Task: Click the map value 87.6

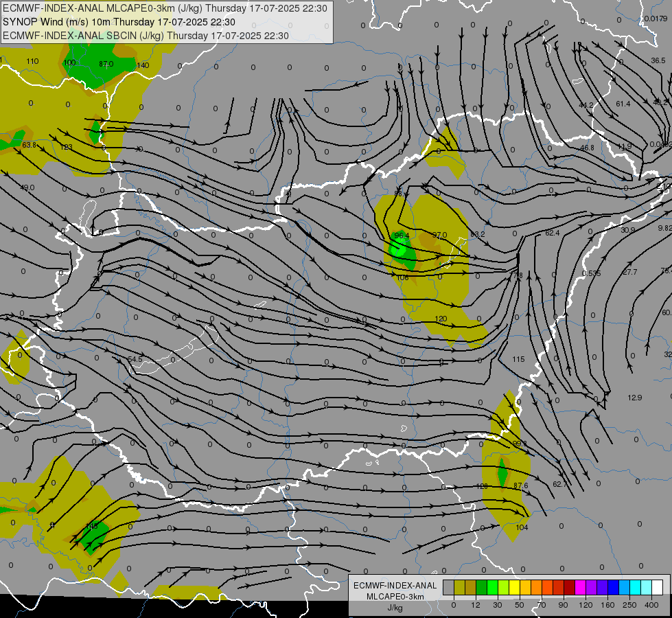Action: point(521,485)
